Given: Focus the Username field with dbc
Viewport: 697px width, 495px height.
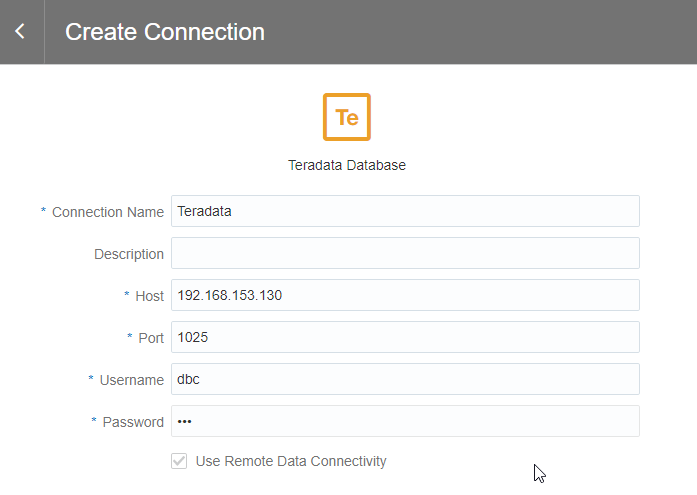Looking at the screenshot, I should [405, 379].
